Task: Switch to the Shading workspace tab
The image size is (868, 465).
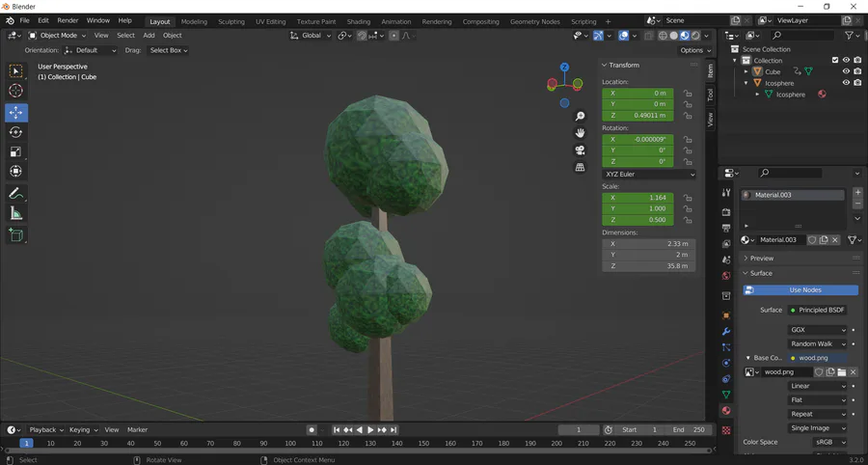Action: click(x=358, y=21)
